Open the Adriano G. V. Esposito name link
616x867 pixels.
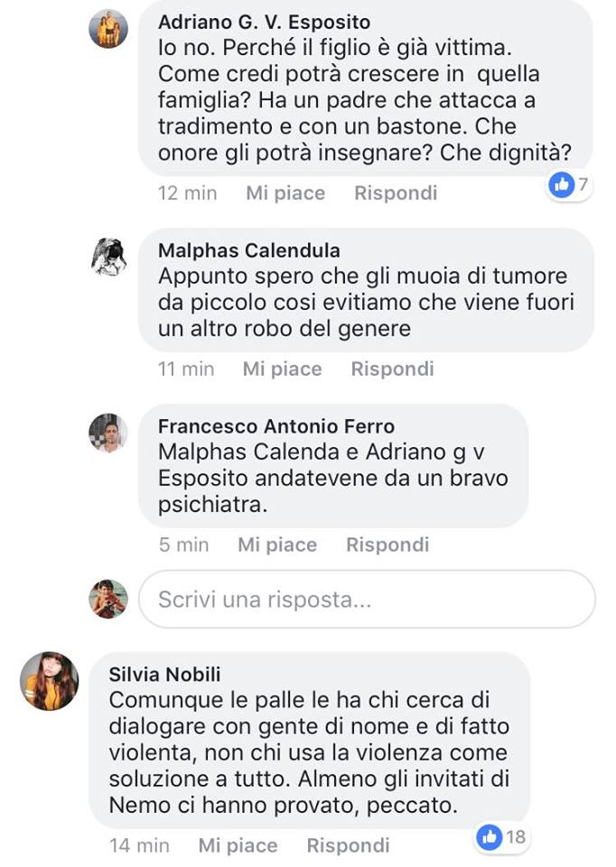tap(265, 22)
